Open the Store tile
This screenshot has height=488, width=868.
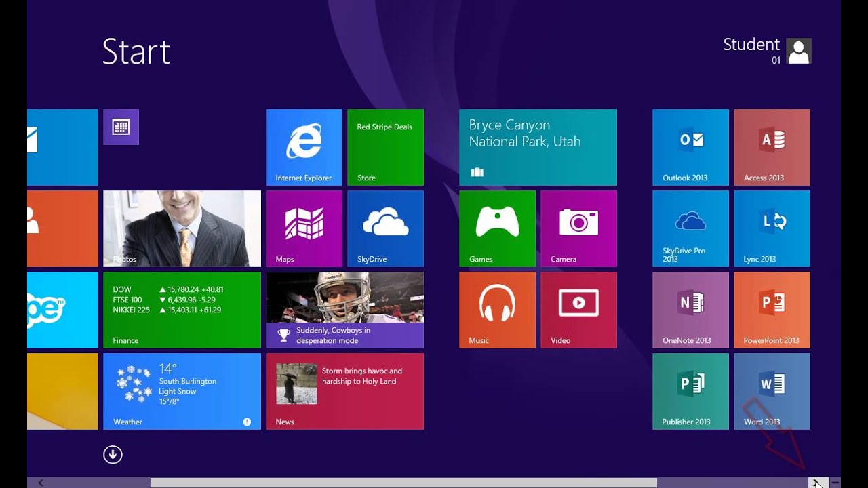pos(385,147)
